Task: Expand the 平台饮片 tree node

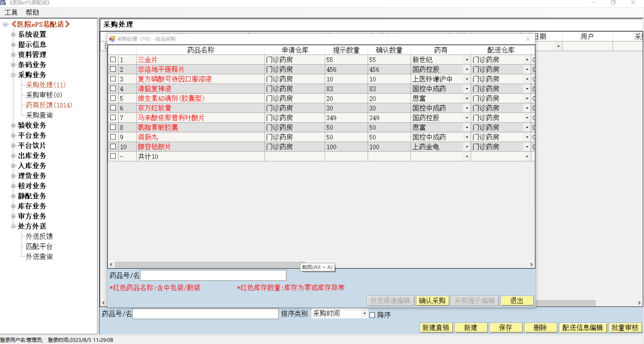Action: [13, 145]
